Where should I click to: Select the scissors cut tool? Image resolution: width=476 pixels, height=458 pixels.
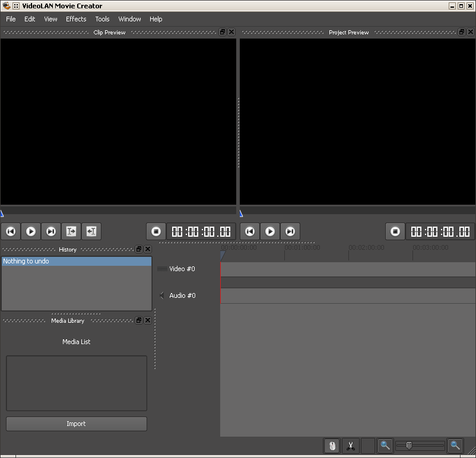coord(351,446)
